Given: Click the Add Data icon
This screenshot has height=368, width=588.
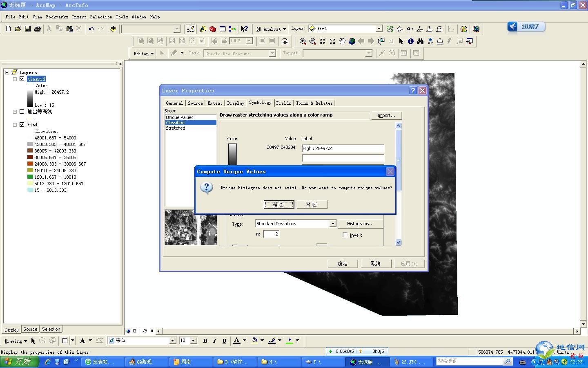Looking at the screenshot, I should pyautogui.click(x=113, y=29).
